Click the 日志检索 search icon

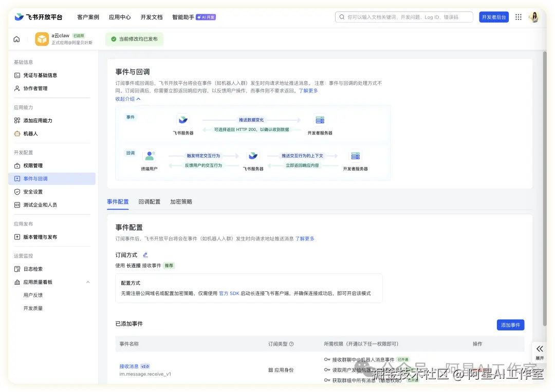18,269
